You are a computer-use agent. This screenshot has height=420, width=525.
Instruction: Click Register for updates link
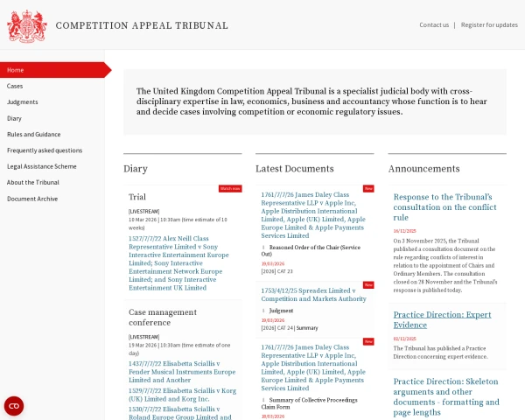click(489, 24)
